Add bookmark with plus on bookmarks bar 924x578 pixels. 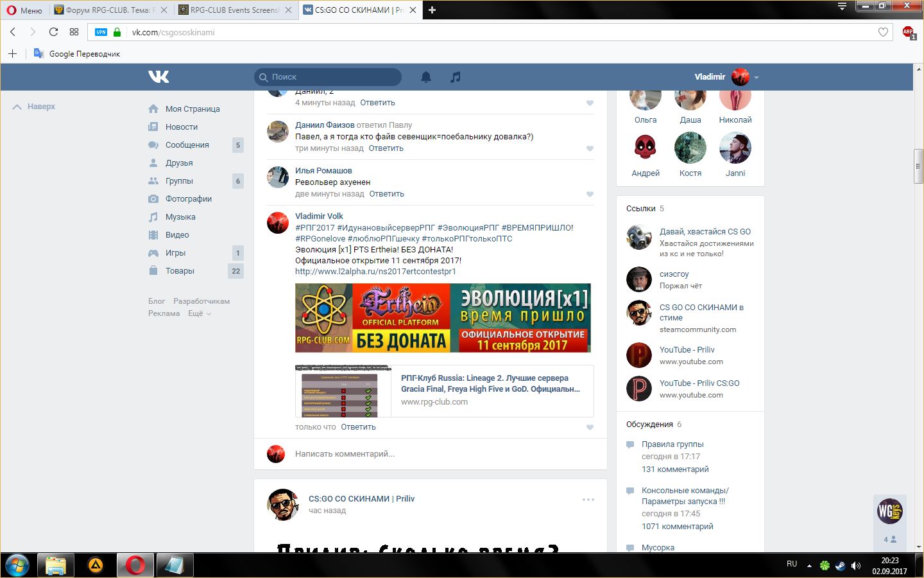pos(12,54)
